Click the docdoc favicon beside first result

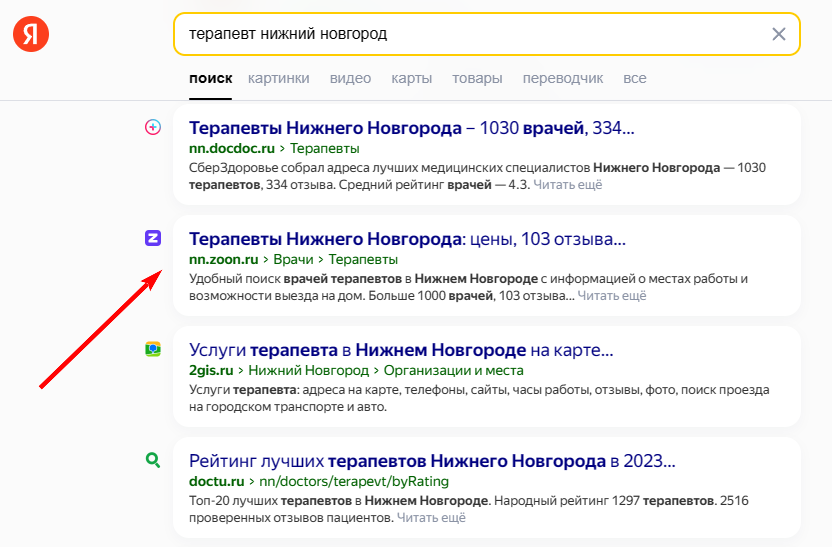tap(153, 127)
